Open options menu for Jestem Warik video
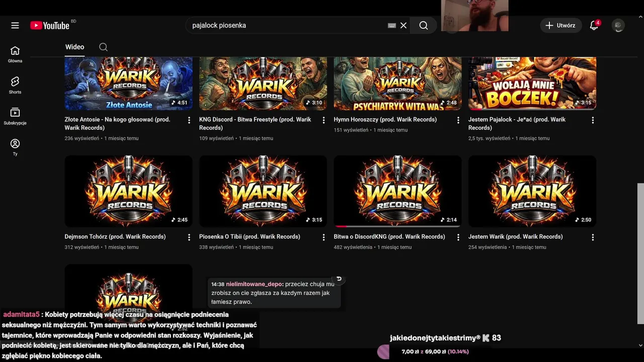Screen dimensions: 644x362 (x=593, y=237)
